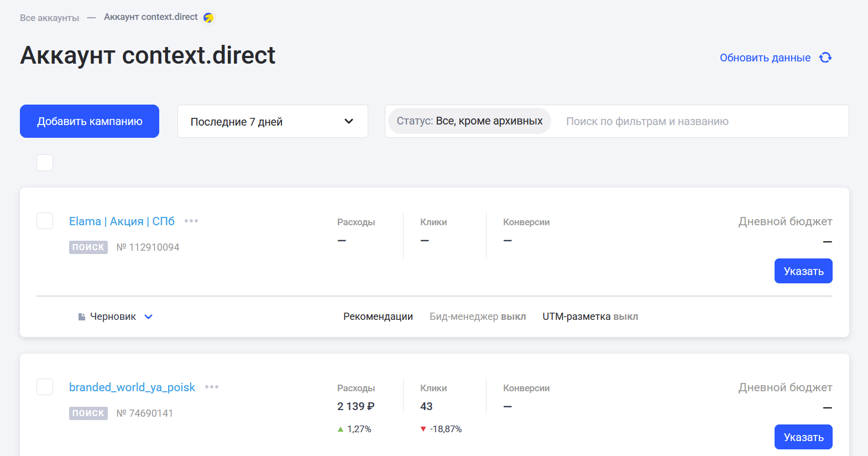Click UTM-разметка выкл setting
Viewport: 868px width, 456px height.
pyautogui.click(x=590, y=317)
